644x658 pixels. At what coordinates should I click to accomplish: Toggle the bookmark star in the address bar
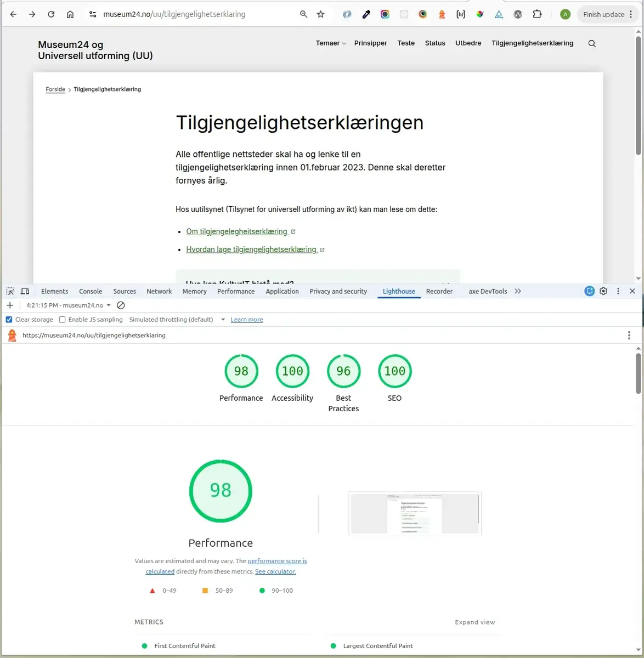(321, 14)
